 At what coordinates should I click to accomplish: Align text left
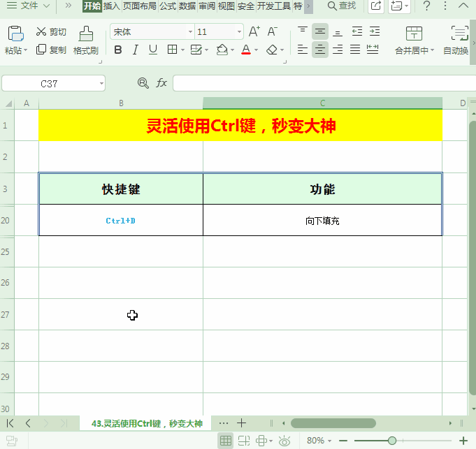pyautogui.click(x=303, y=50)
